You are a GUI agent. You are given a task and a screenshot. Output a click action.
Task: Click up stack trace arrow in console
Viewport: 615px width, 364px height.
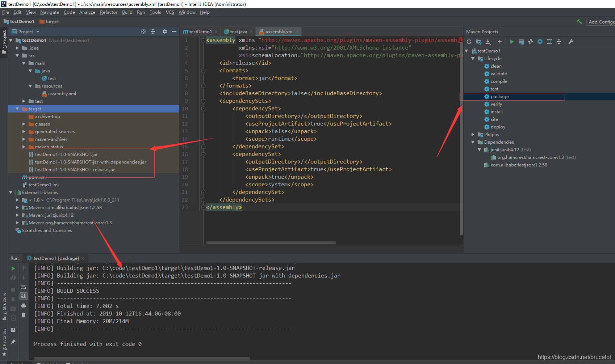click(24, 268)
